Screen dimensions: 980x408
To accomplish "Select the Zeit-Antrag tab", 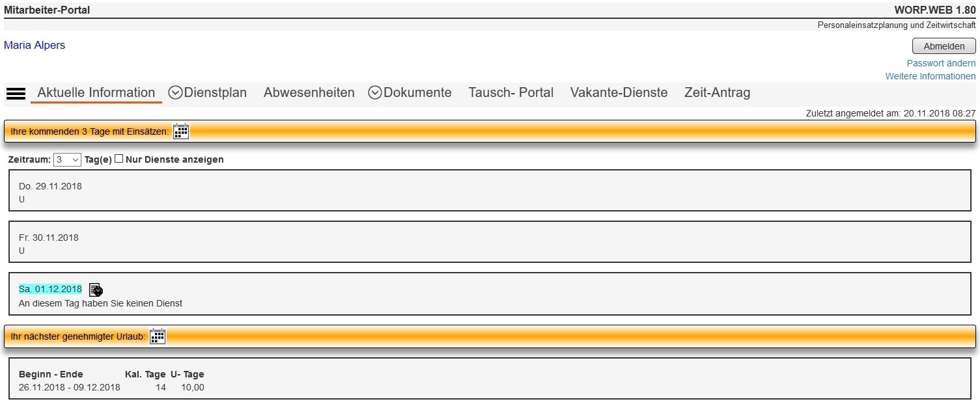I will point(717,92).
